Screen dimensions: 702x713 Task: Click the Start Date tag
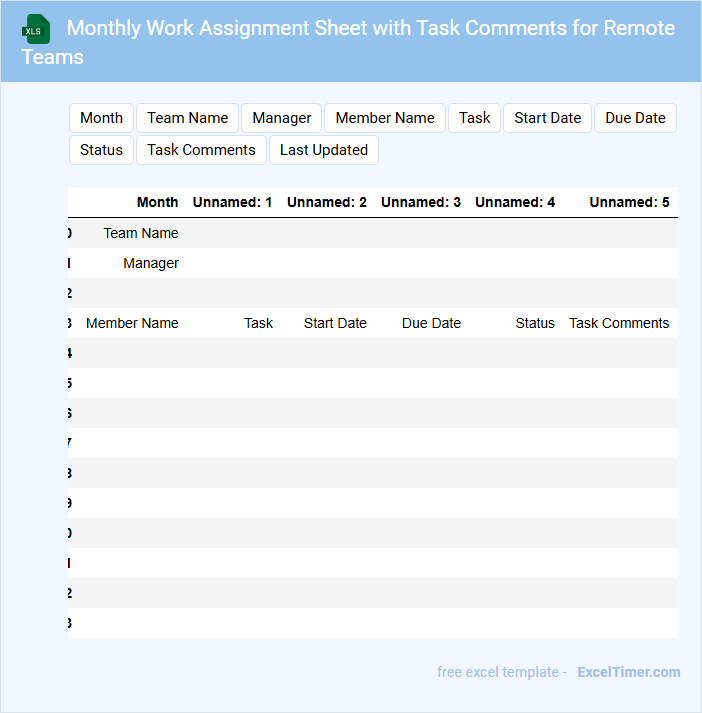[x=547, y=118]
